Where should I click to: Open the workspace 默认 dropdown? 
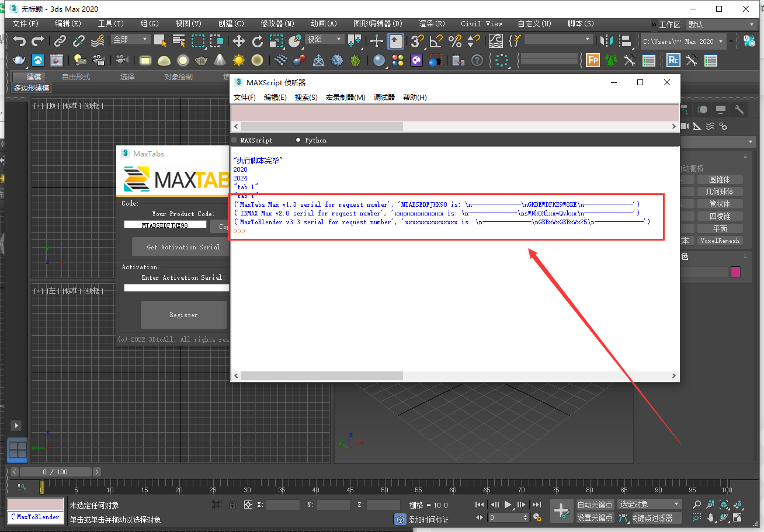point(721,25)
